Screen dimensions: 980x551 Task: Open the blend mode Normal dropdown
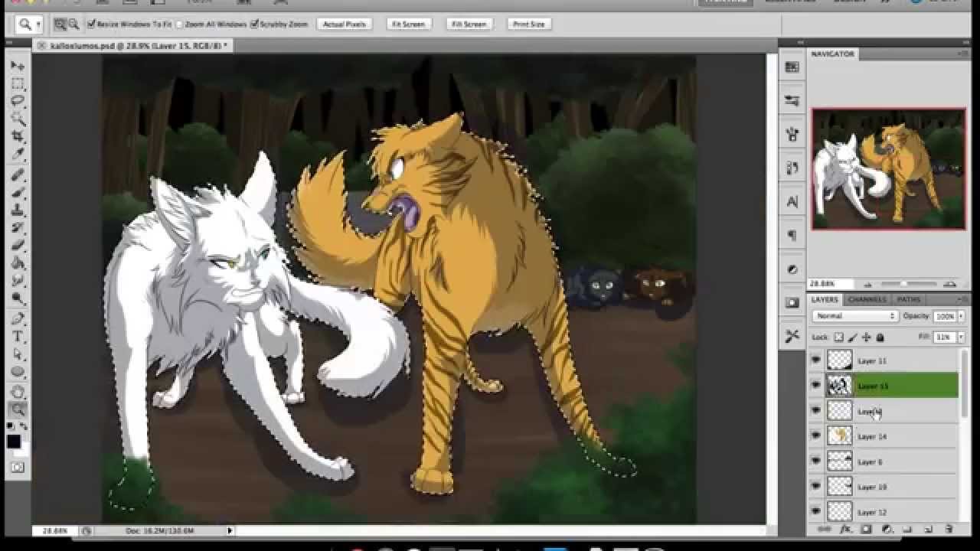point(855,316)
